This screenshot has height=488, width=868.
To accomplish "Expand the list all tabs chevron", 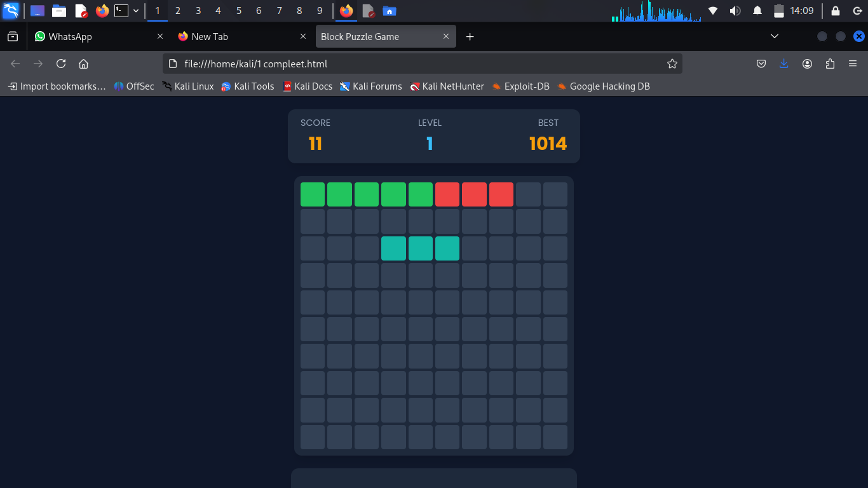I will (774, 37).
